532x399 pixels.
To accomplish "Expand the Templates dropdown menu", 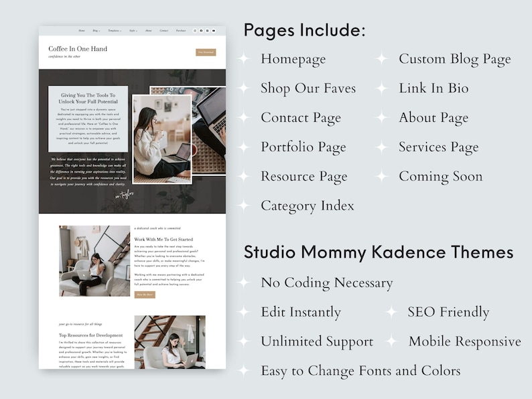I will (115, 31).
